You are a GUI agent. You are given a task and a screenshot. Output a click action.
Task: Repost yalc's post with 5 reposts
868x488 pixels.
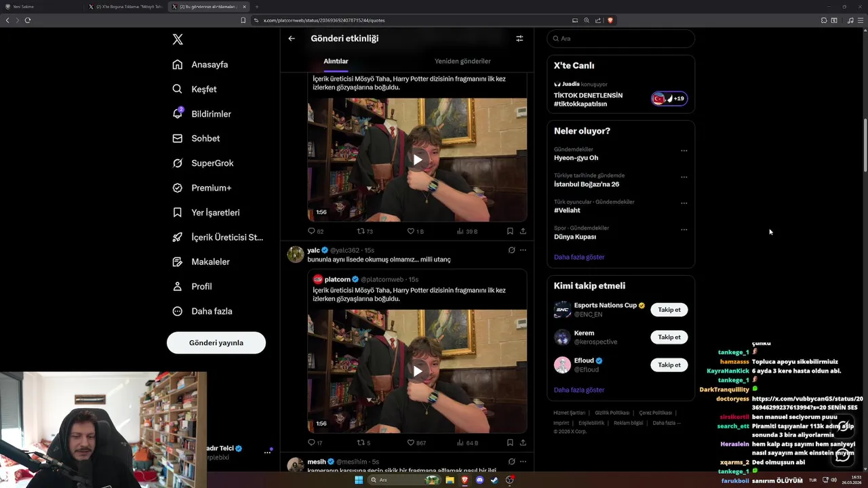[x=363, y=443]
